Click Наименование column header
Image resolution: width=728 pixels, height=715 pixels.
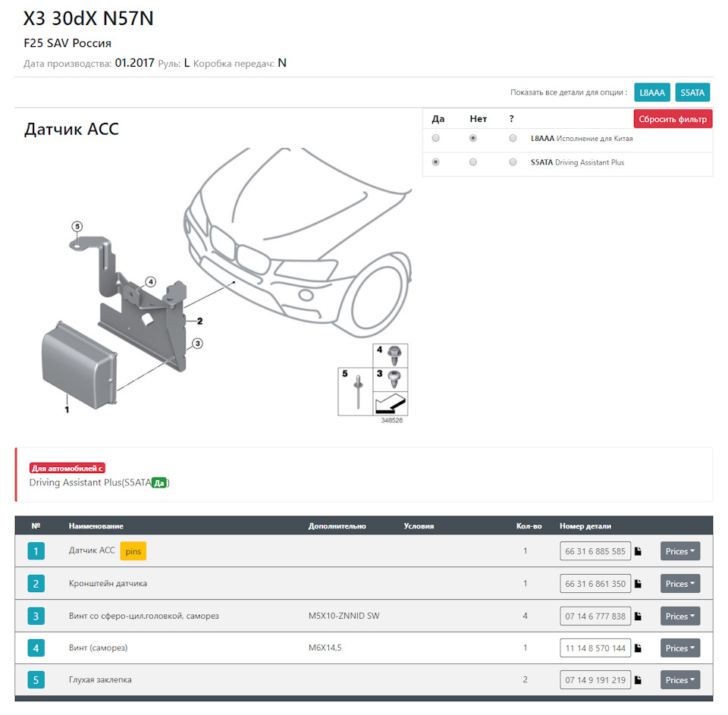[96, 526]
